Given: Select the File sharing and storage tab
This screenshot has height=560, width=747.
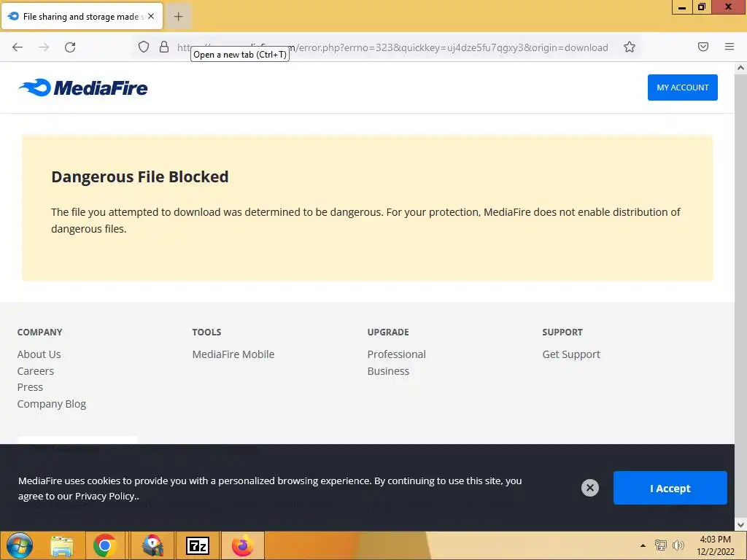Looking at the screenshot, I should point(82,16).
